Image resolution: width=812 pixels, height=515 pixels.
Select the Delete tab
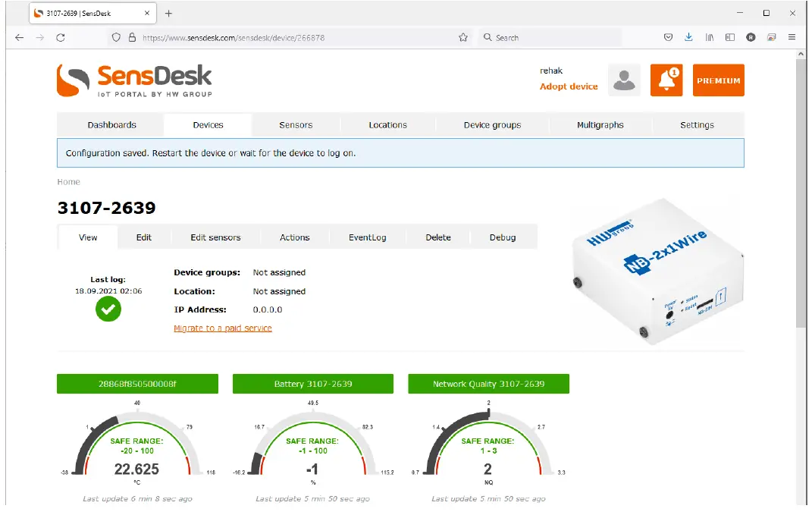click(x=438, y=237)
